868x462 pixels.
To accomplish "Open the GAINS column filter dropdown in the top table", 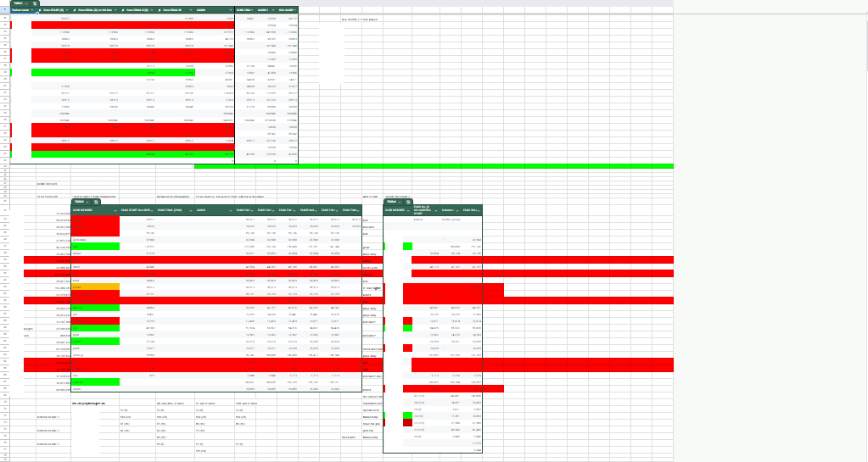I will coord(230,10).
